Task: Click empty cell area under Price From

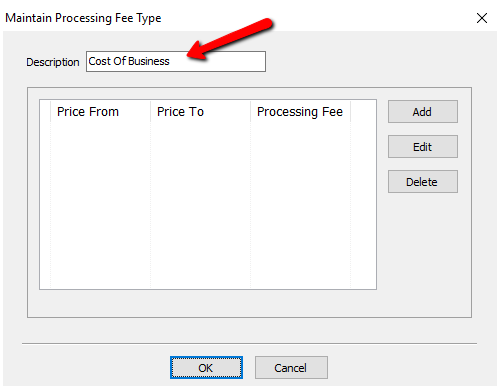Action: [x=100, y=205]
